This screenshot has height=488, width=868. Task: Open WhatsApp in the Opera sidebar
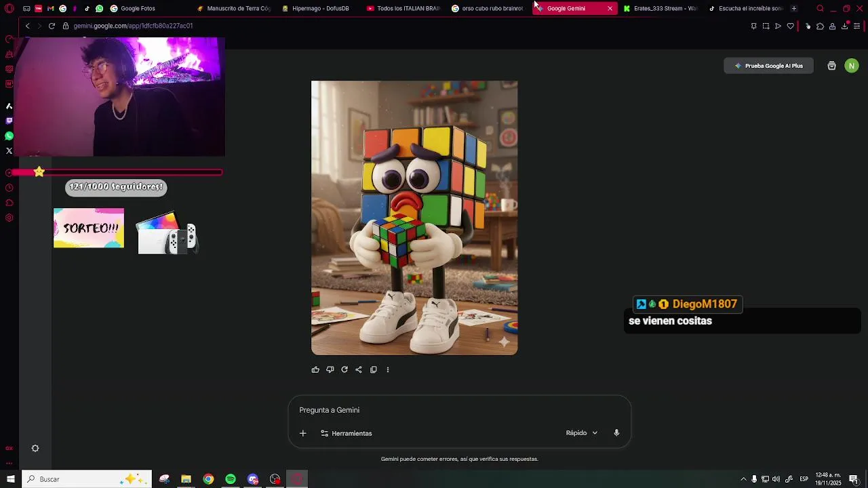pyautogui.click(x=9, y=136)
